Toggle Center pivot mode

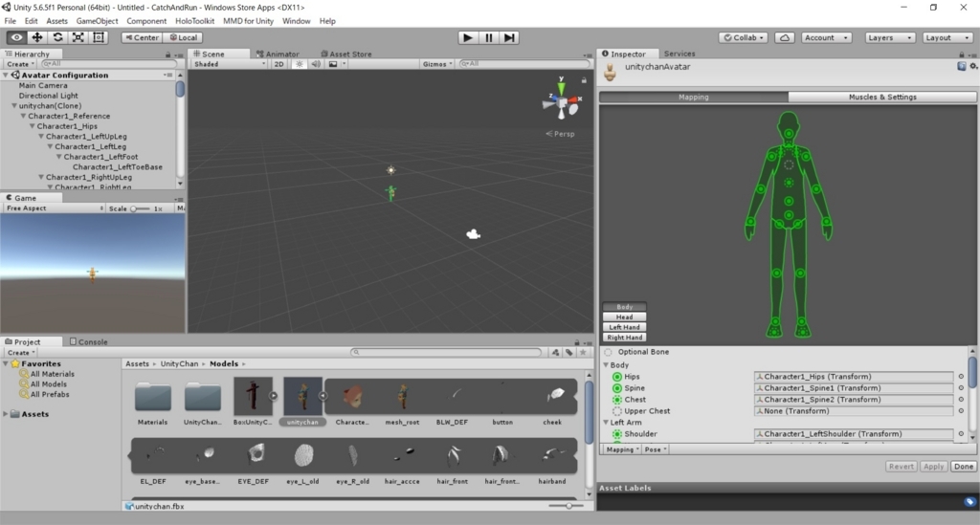point(142,37)
